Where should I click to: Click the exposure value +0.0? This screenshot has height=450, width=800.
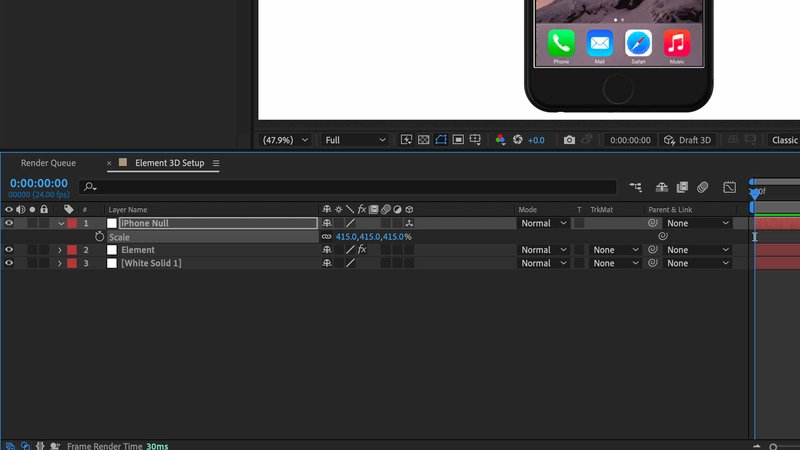coord(536,140)
